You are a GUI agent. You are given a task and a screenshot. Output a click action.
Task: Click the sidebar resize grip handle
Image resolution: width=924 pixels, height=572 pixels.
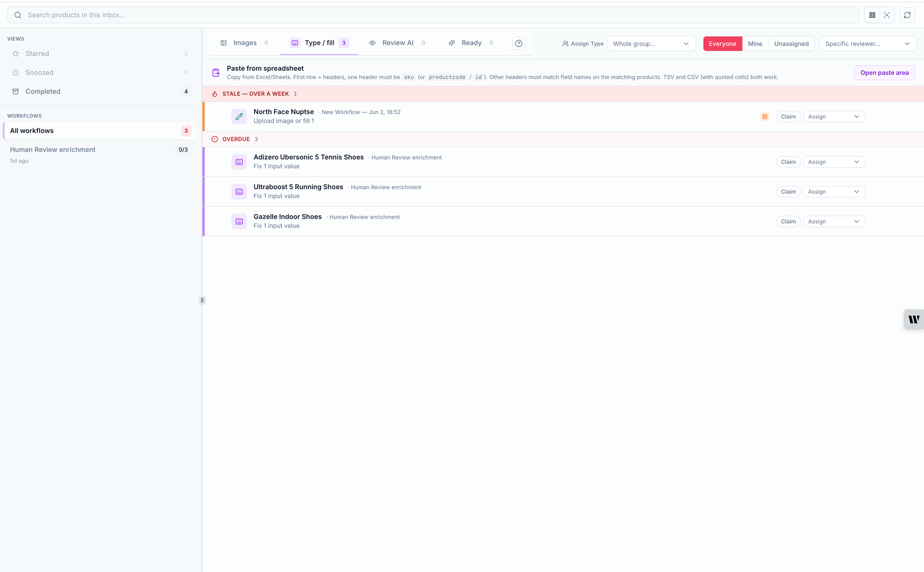[202, 300]
